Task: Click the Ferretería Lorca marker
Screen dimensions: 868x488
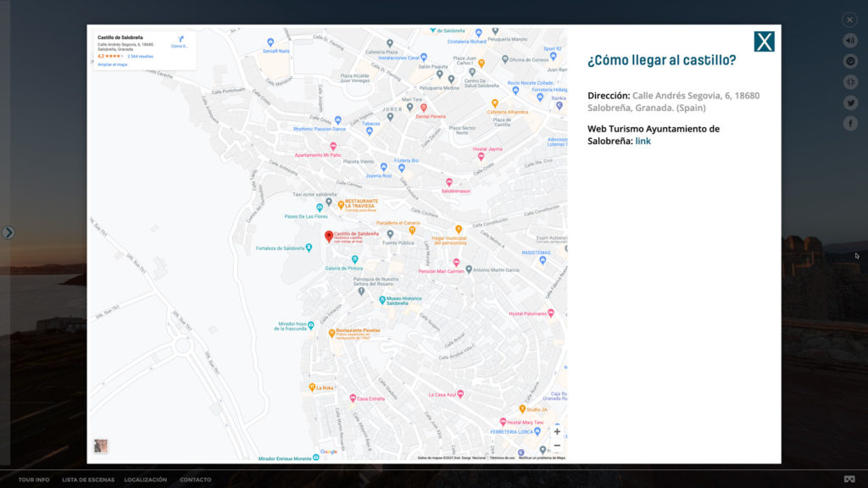Action: [x=537, y=431]
